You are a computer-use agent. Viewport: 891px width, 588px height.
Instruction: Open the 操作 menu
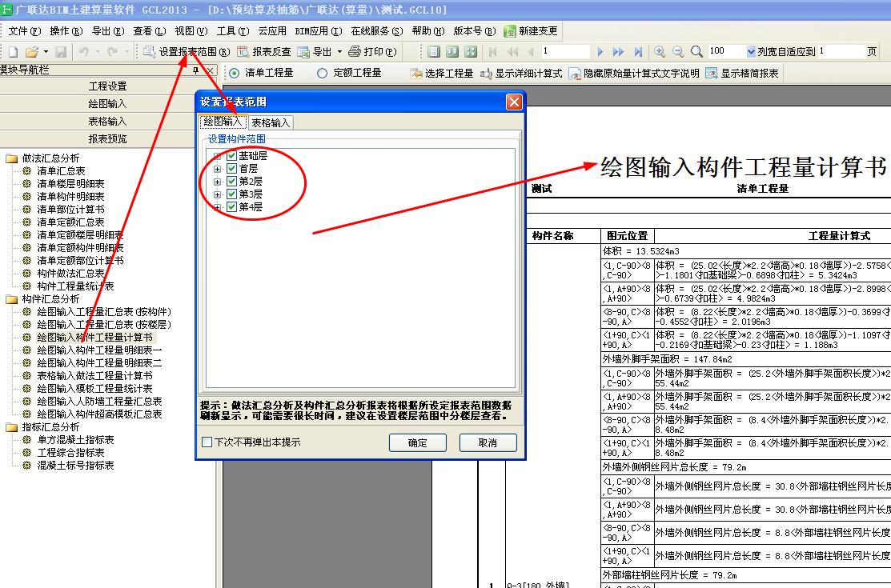(66, 31)
